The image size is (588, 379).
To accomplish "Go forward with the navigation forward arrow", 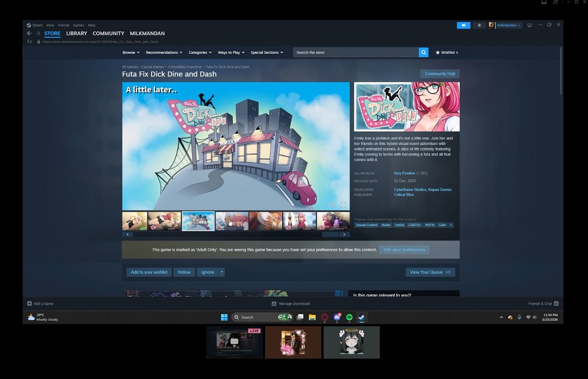I will coord(38,34).
